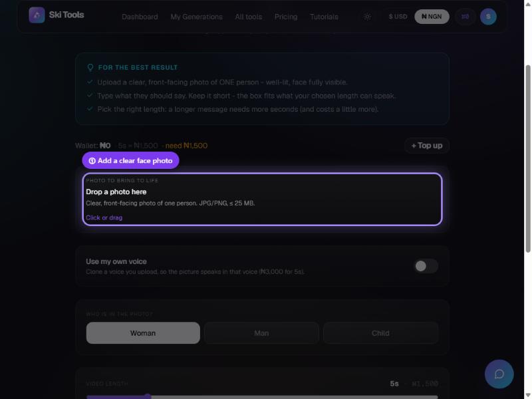Select Child as person in photo
Image resolution: width=532 pixels, height=399 pixels.
click(380, 333)
